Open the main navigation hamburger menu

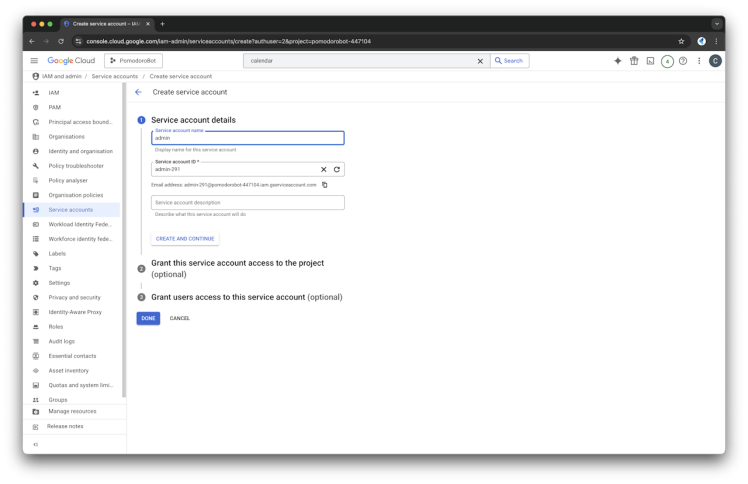click(35, 61)
